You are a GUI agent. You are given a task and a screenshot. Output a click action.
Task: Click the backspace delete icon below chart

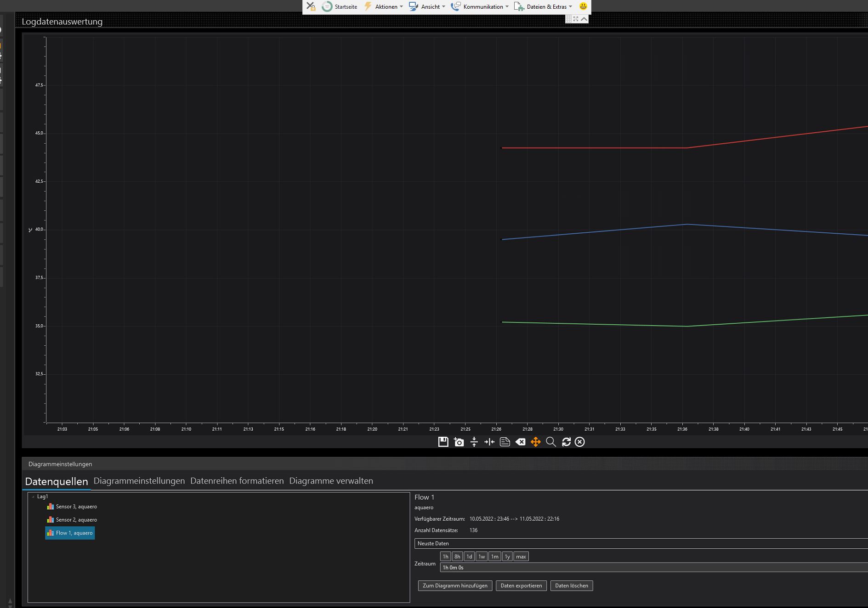point(520,442)
